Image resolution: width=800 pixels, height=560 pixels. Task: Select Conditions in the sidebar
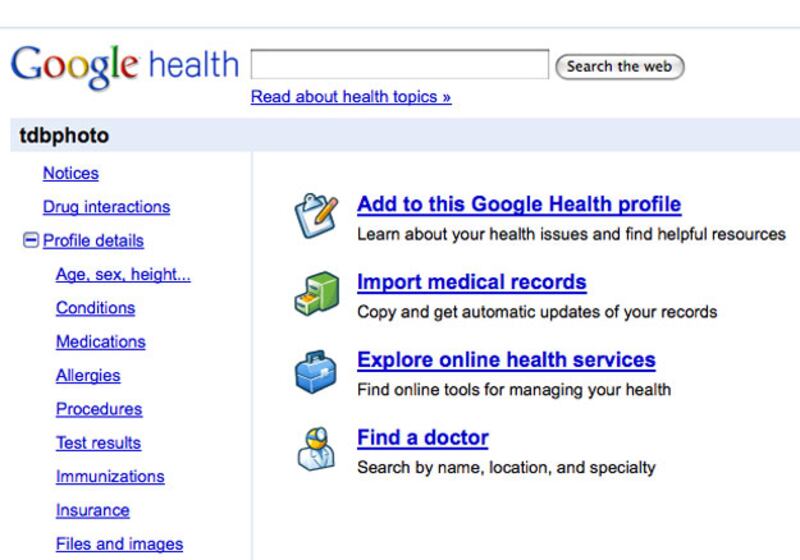point(95,308)
